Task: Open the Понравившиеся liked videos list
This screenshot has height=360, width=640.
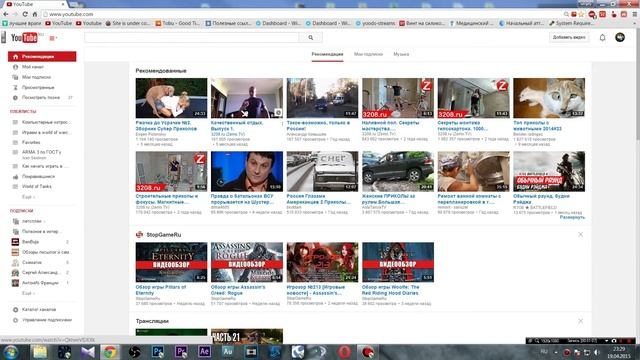Action: 38,176
